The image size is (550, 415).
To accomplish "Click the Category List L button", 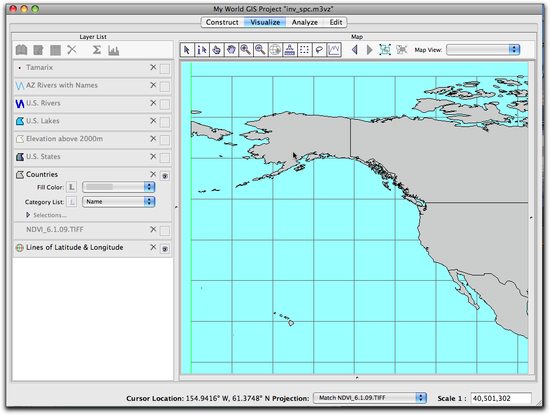I will coord(72,202).
